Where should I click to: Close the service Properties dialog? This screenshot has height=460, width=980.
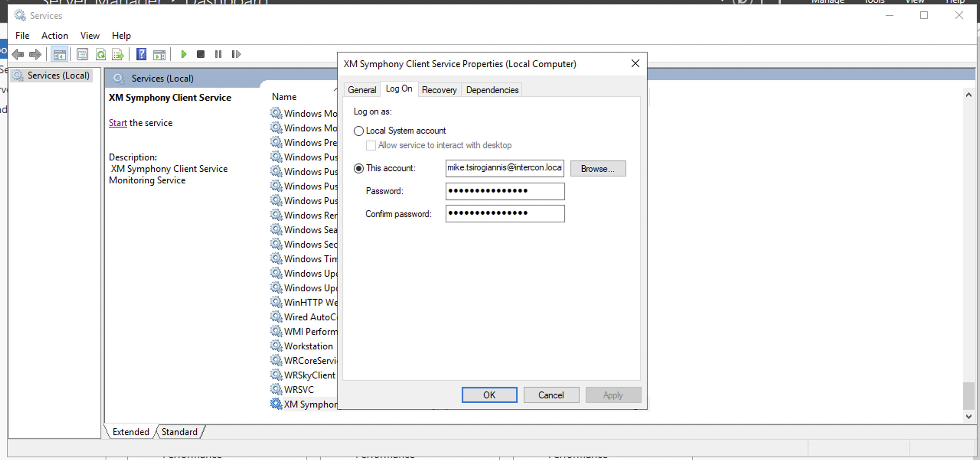635,64
